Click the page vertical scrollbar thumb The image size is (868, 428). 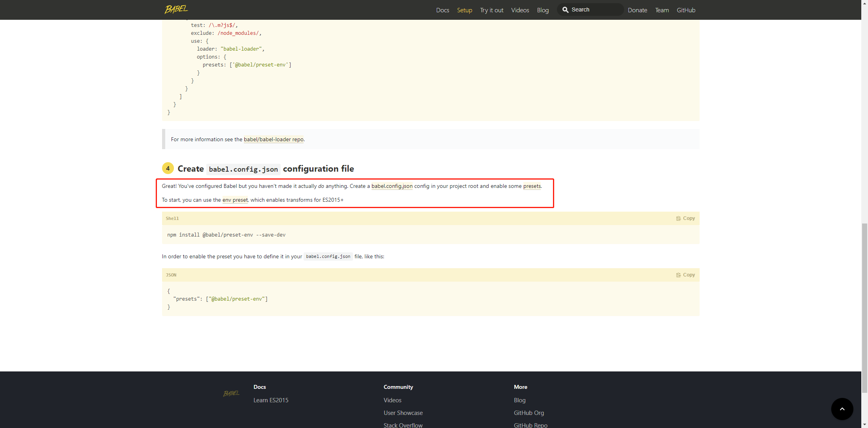pos(864,308)
